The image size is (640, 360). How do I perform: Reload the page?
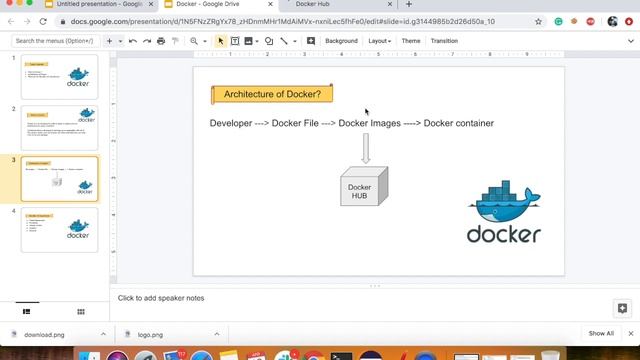[x=43, y=22]
